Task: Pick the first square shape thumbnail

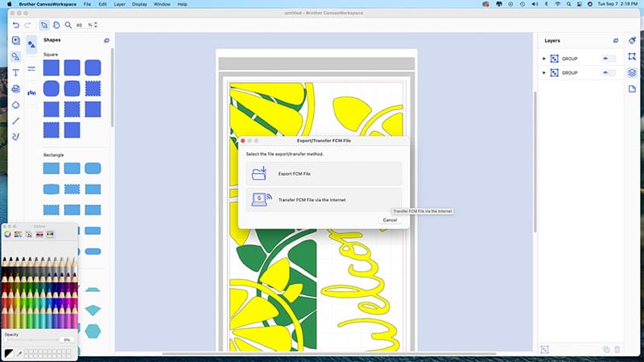Action: 52,68
